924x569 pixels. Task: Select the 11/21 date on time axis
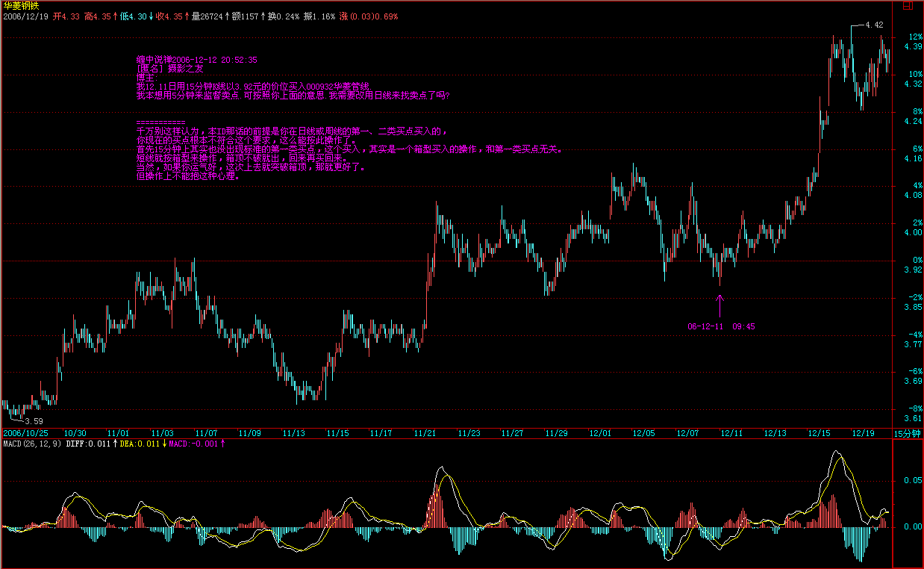[425, 433]
